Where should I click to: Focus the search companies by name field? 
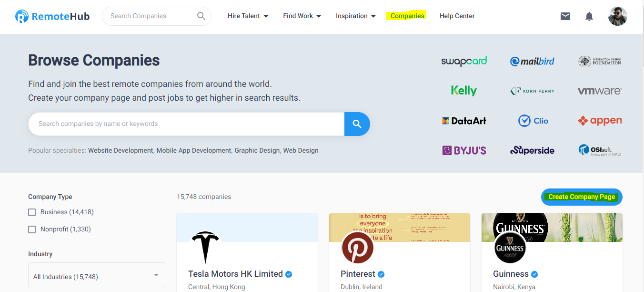point(186,124)
